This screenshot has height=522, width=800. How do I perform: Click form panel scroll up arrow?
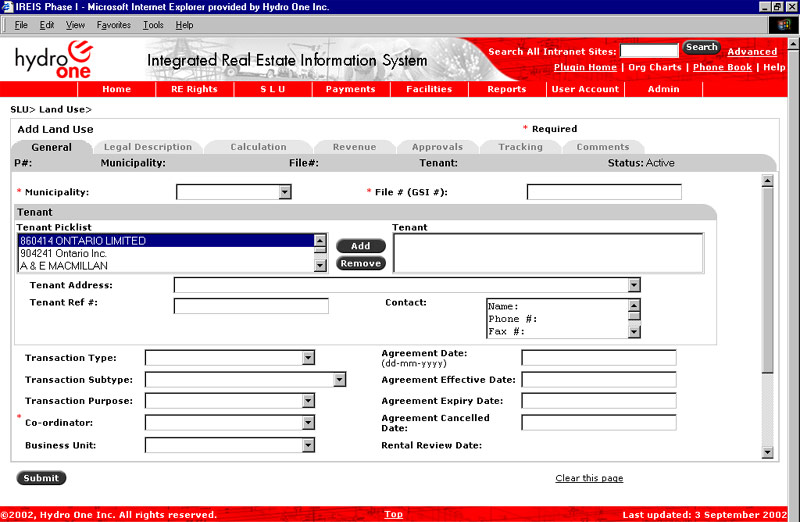(x=767, y=181)
